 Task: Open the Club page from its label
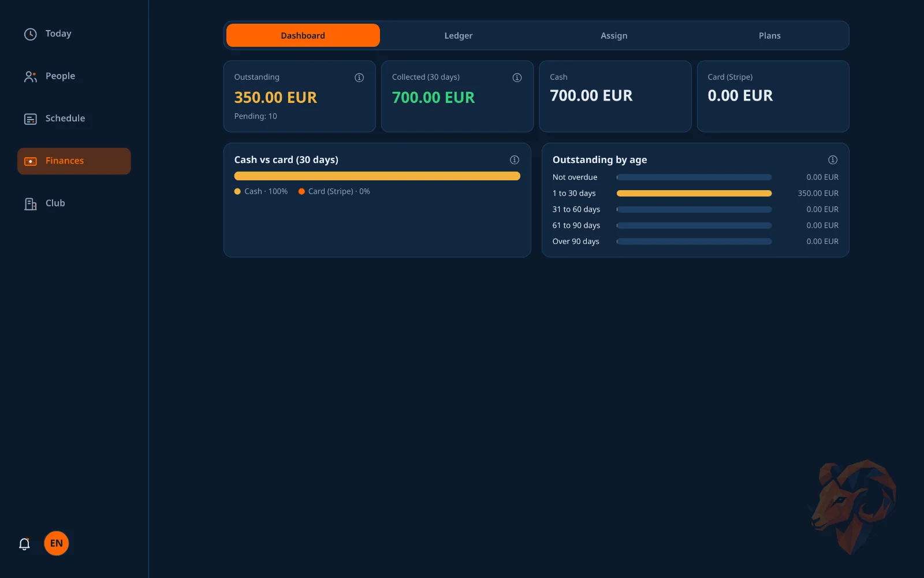pyautogui.click(x=55, y=203)
